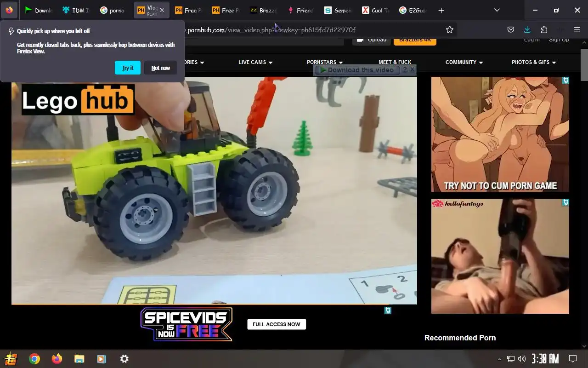588x368 pixels.
Task: Click the question mark on IDM download bar
Action: tap(405, 70)
